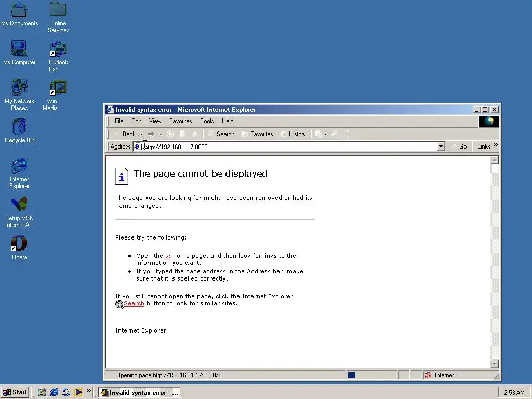Image resolution: width=532 pixels, height=399 pixels.
Task: Open the View menu
Action: point(155,121)
